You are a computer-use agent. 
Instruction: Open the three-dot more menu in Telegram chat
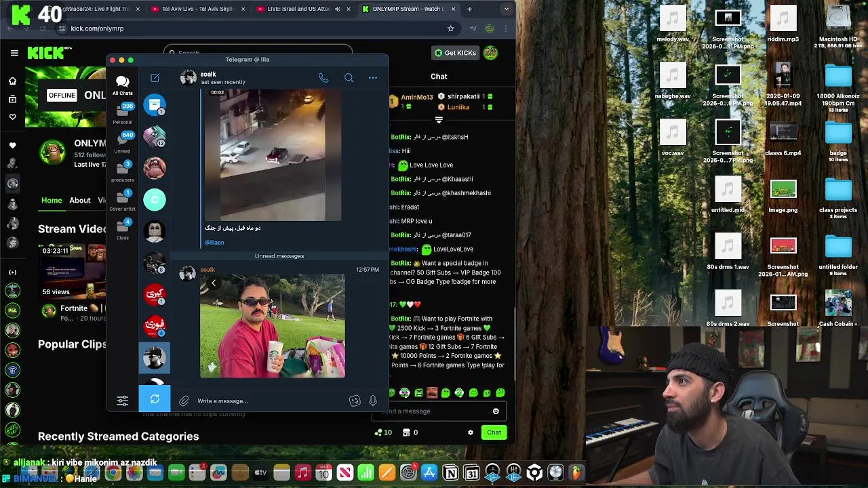pos(373,78)
